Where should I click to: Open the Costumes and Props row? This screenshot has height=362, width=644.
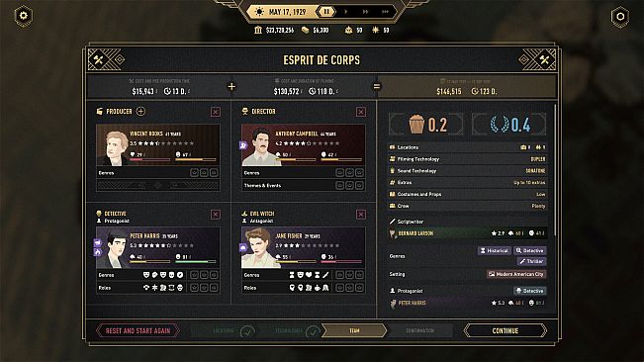click(x=468, y=194)
